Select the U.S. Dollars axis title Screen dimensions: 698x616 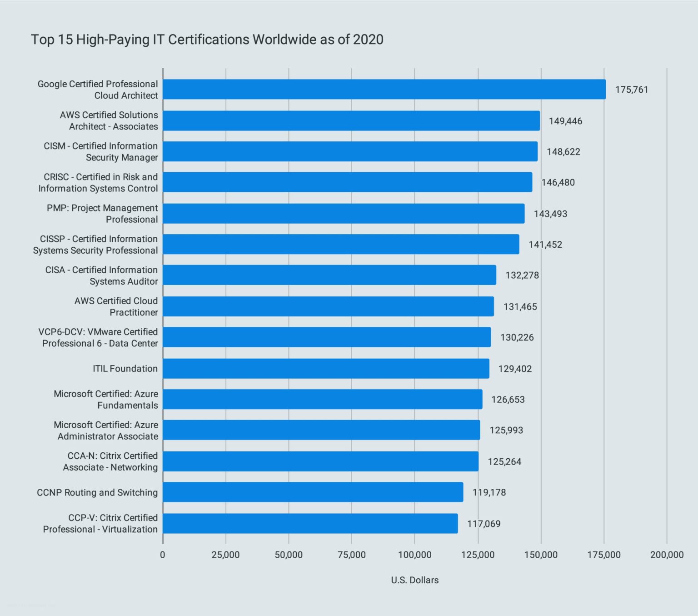coord(414,580)
